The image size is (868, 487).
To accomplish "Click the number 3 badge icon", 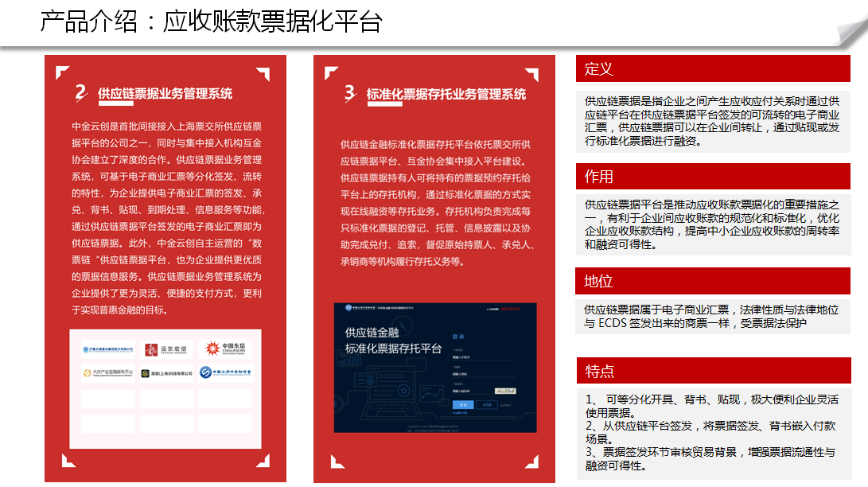I will [x=349, y=94].
